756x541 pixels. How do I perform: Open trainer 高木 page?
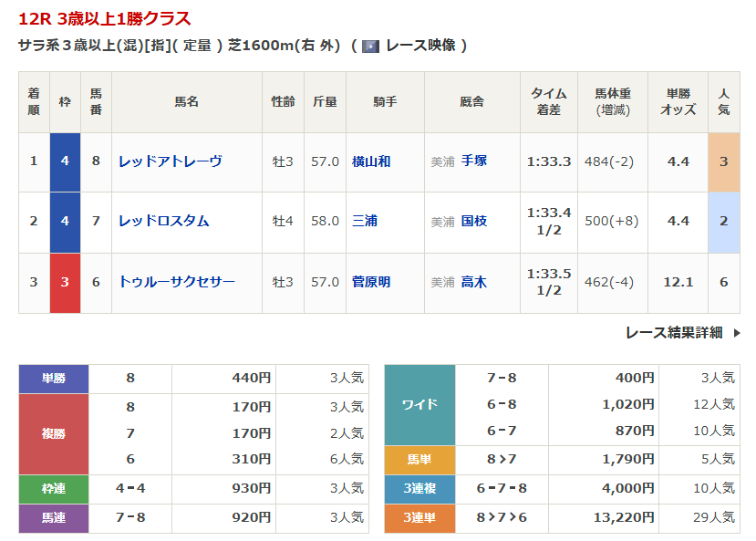pos(473,282)
